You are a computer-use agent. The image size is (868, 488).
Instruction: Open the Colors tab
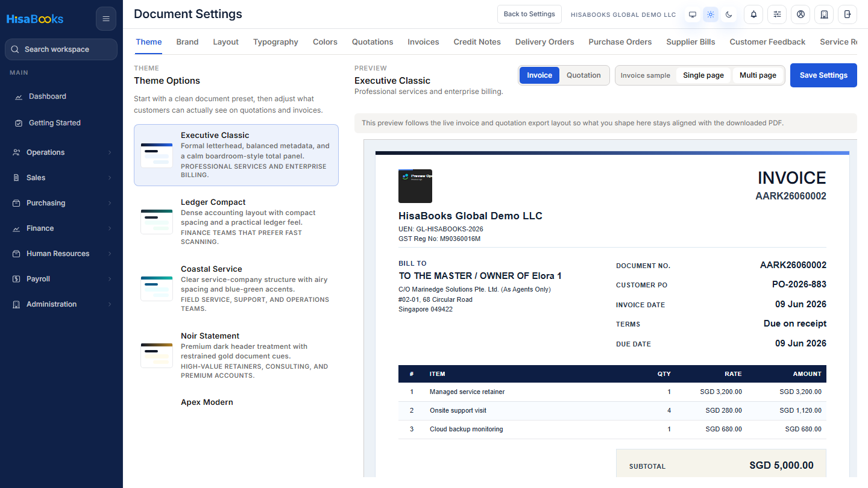[x=325, y=42]
